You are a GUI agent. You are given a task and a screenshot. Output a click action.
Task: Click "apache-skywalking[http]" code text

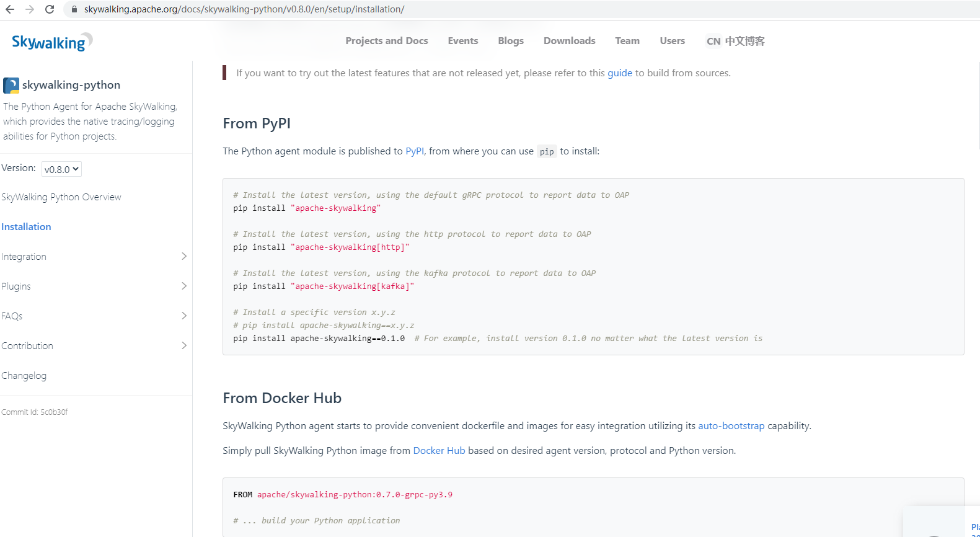(x=350, y=247)
